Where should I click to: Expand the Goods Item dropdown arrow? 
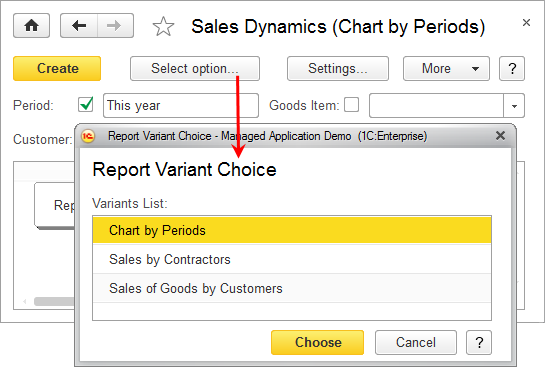[514, 106]
